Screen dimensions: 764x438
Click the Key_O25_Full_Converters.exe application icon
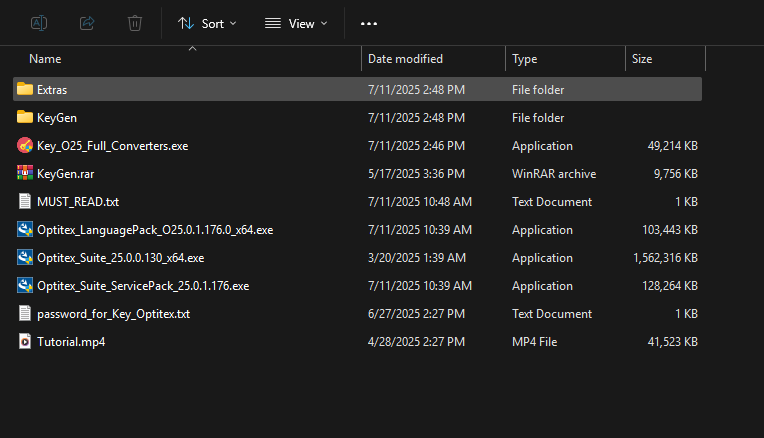pos(25,146)
